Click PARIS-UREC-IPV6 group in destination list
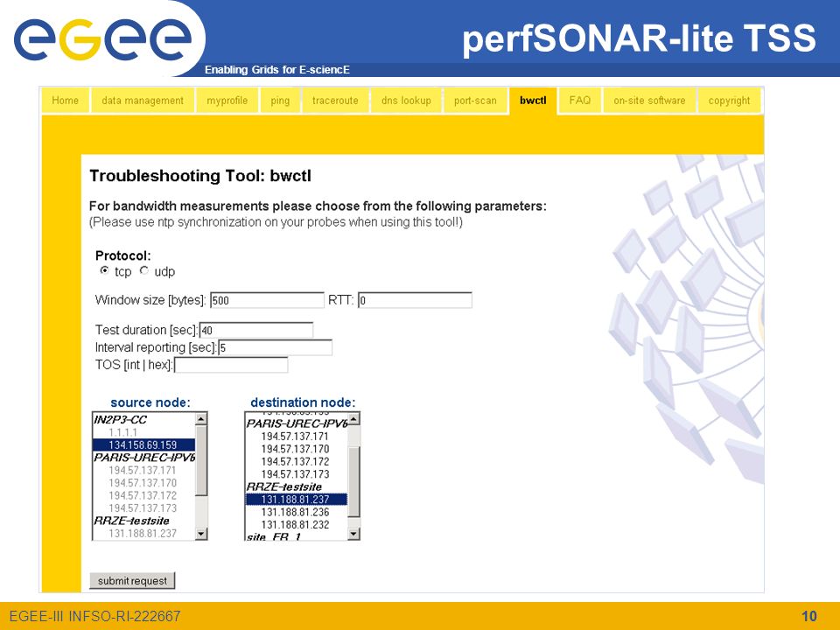840x630 pixels. [297, 423]
